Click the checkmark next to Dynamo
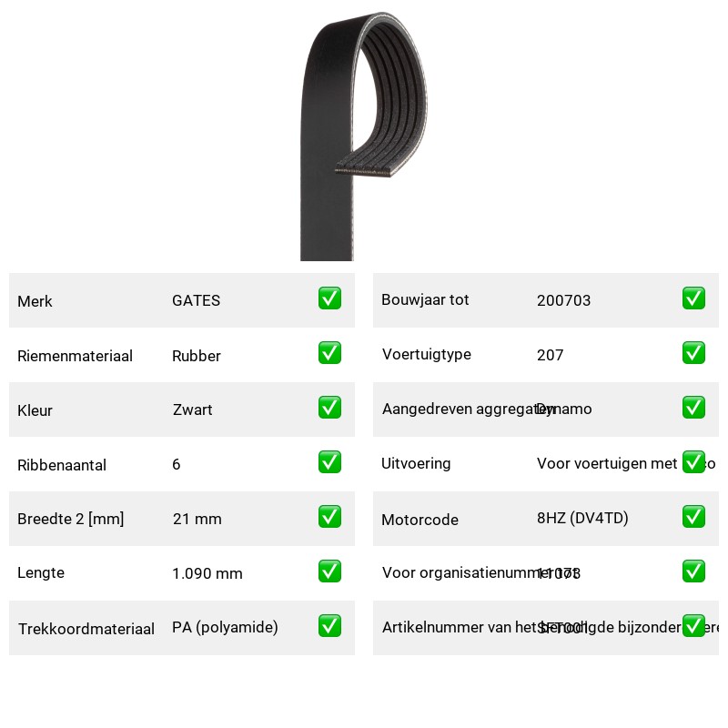The width and height of the screenshot is (728, 728). (693, 407)
